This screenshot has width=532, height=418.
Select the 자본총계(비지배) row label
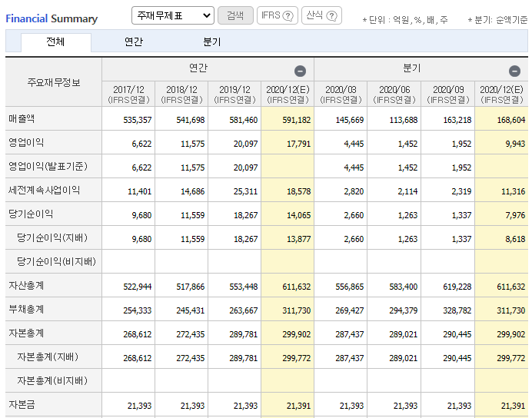pyautogui.click(x=52, y=380)
